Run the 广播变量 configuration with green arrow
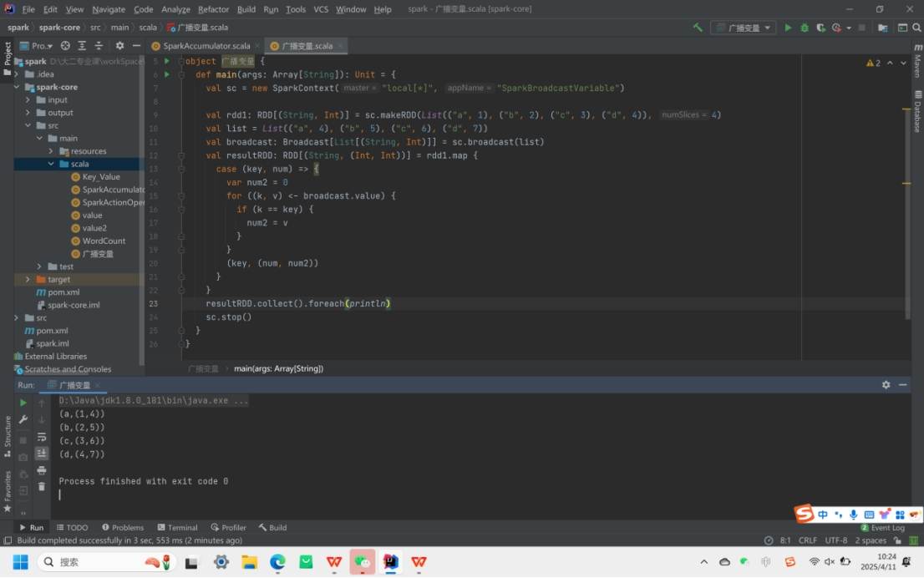Screen dimensions: 924x578 click(788, 28)
